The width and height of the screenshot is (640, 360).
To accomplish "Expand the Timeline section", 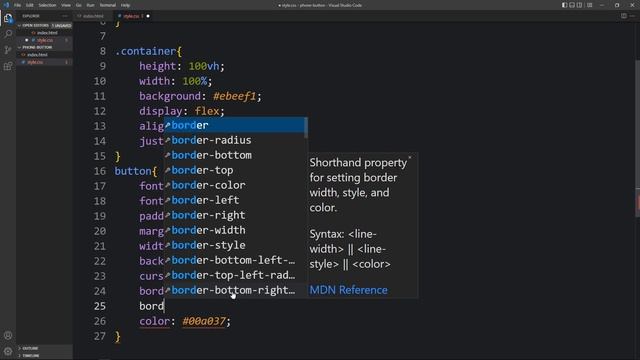I will [44, 356].
